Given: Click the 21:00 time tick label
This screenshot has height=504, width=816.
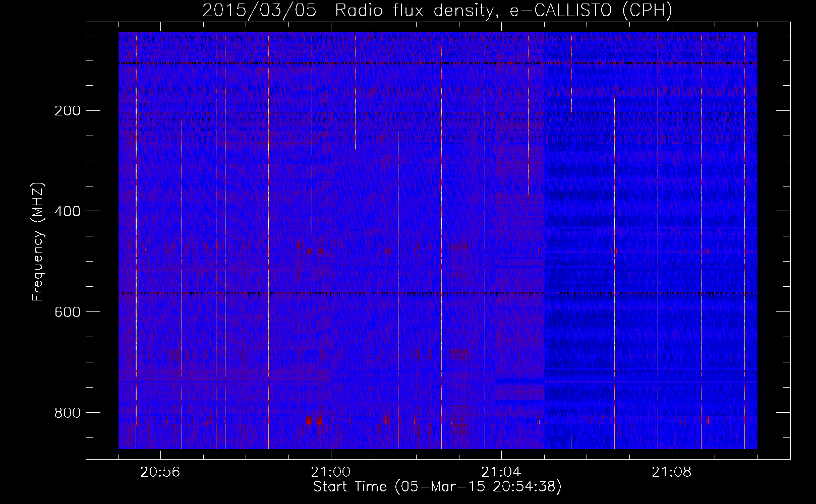Looking at the screenshot, I should click(331, 472).
